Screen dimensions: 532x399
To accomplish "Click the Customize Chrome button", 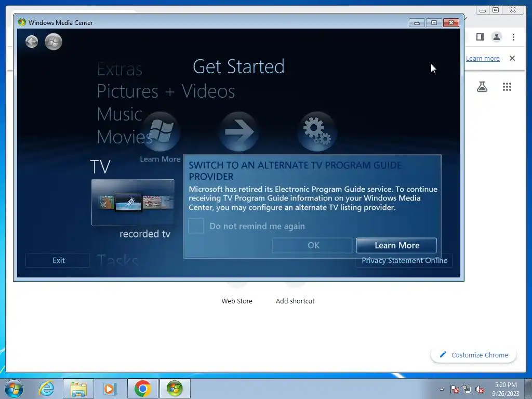I will (x=474, y=355).
